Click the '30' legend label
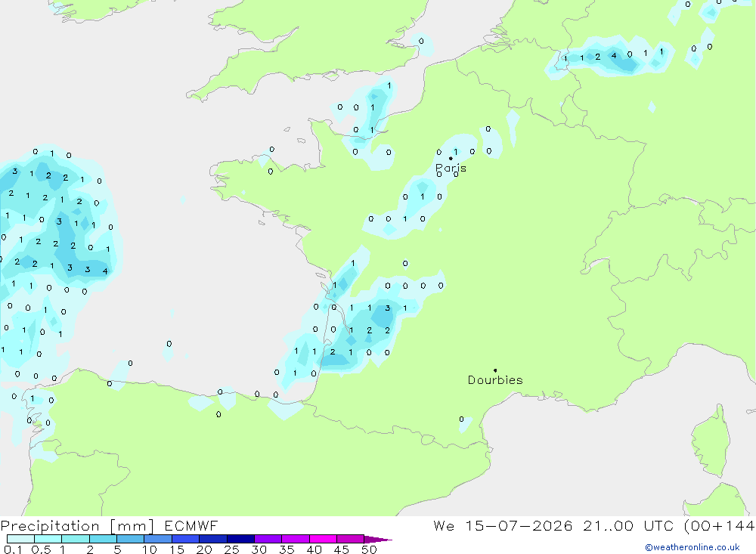756x554 pixels. click(x=259, y=549)
